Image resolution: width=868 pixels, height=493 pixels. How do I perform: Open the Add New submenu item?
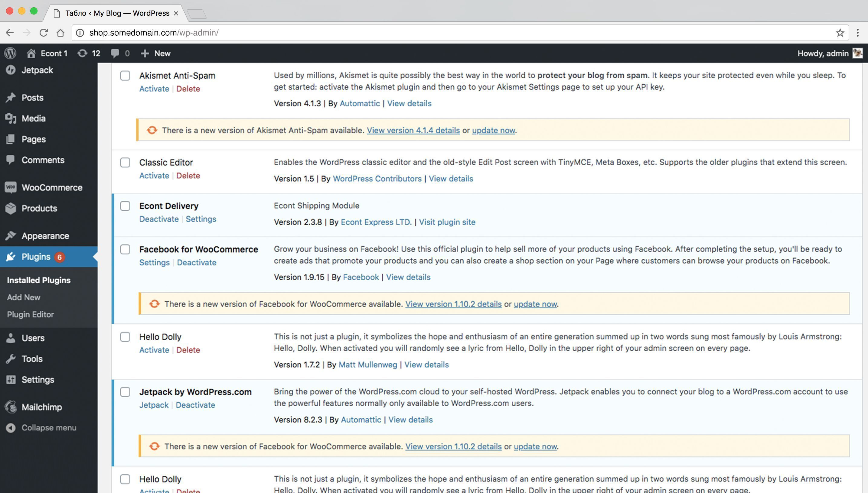[x=24, y=297]
